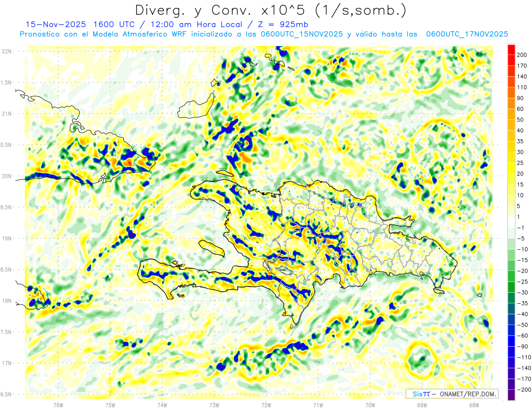Select the '1.5N' axis label
532x411 pixels.
[7, 82]
